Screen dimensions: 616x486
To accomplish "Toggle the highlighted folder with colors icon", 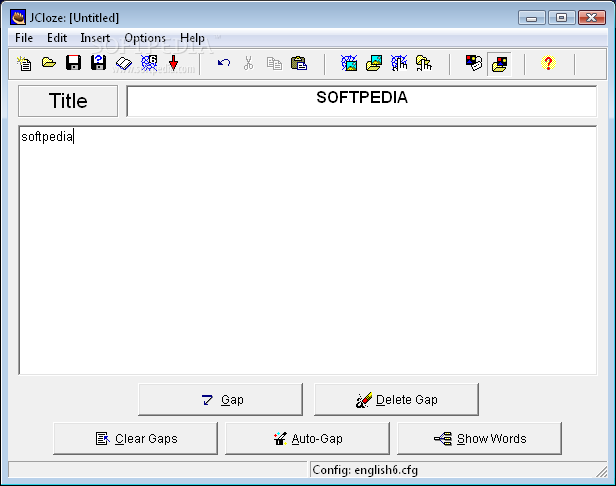I will pos(499,64).
